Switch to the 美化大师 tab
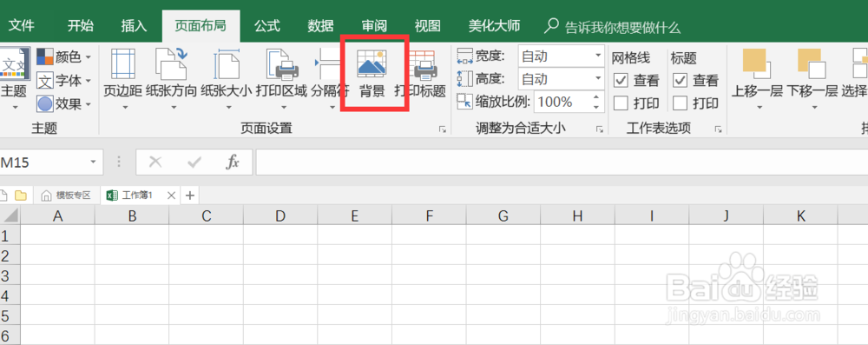Viewport: 868px width, 345px height. click(495, 26)
